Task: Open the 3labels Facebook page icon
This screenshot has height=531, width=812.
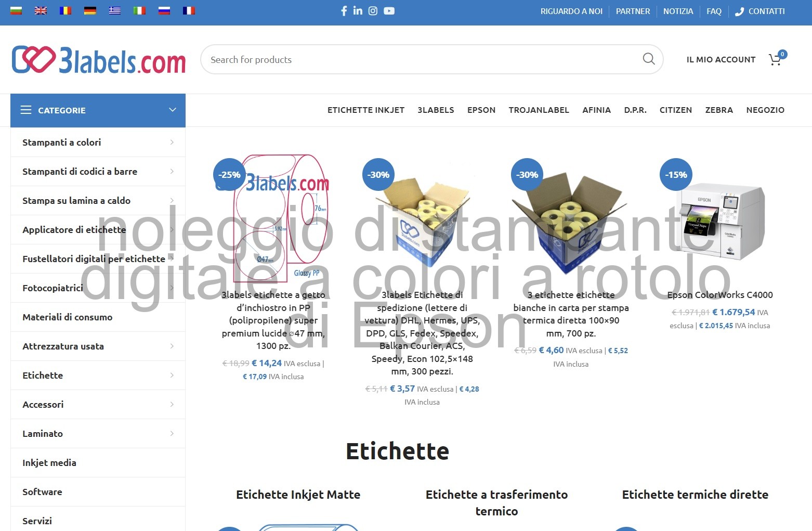Action: tap(344, 10)
